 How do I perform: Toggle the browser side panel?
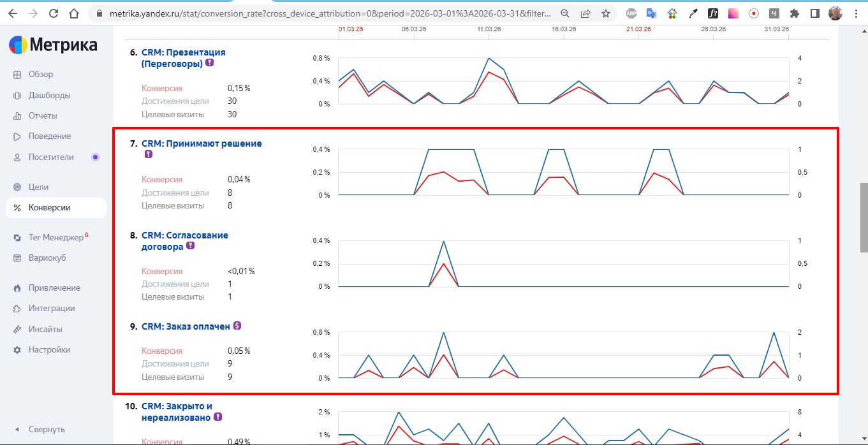(x=814, y=13)
